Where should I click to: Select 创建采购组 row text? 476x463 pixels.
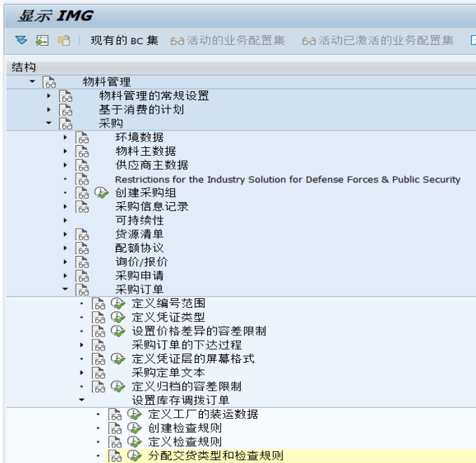tap(145, 193)
